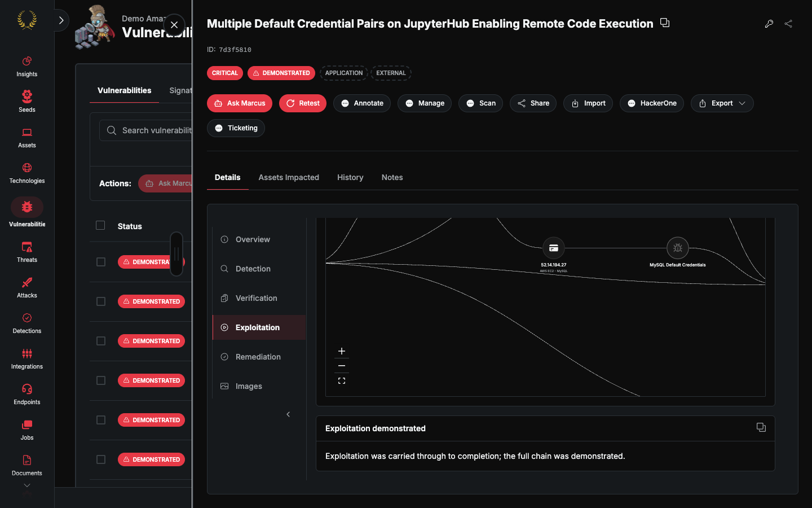Tick the select-all checkbox beside Status

click(x=100, y=225)
